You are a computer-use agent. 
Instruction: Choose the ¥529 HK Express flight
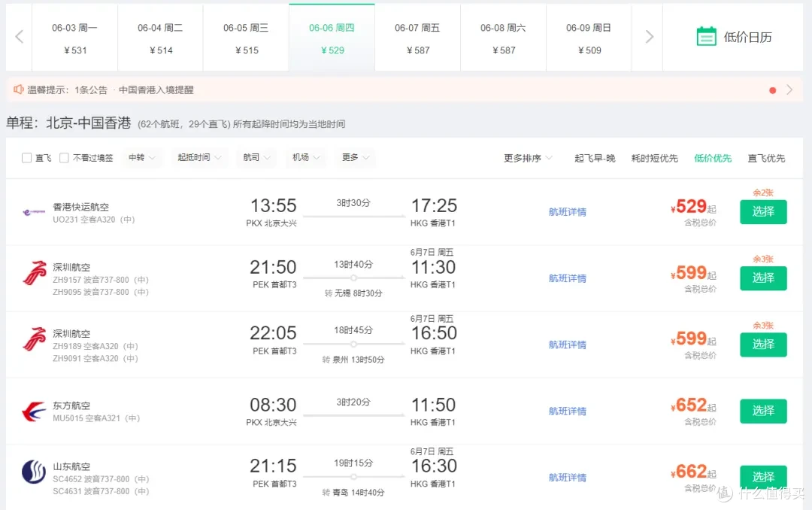click(x=763, y=212)
